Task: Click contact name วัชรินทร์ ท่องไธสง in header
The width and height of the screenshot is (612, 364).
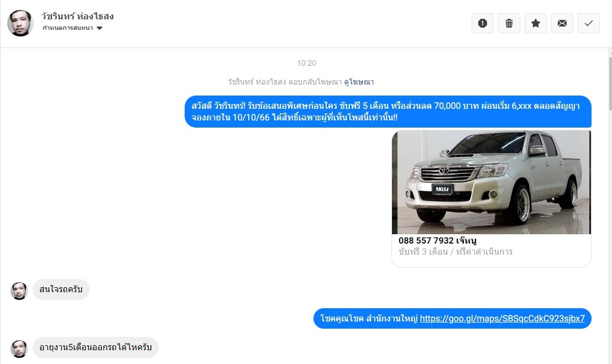Action: [x=77, y=17]
